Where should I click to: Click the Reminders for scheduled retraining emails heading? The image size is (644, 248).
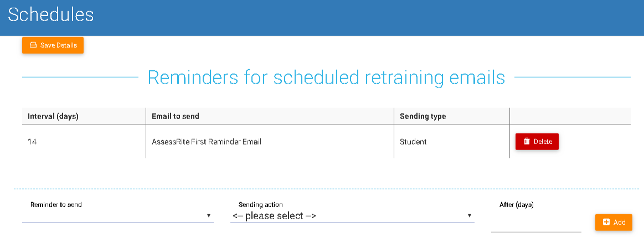326,77
